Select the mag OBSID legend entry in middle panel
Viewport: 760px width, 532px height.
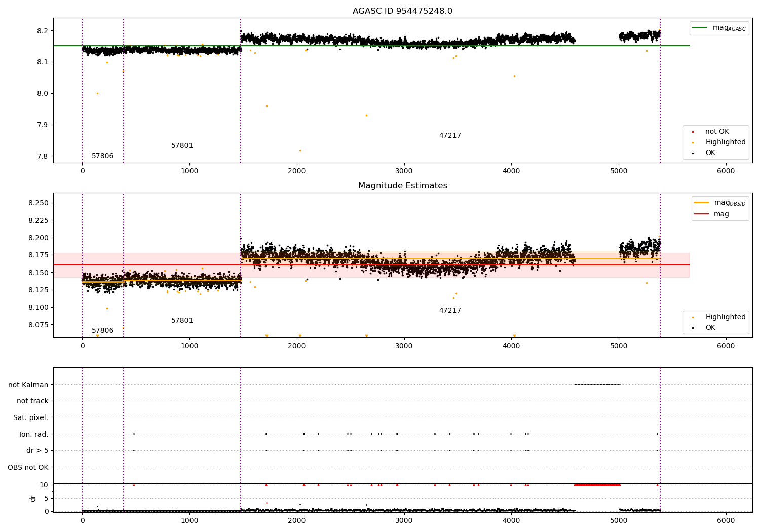pos(720,203)
